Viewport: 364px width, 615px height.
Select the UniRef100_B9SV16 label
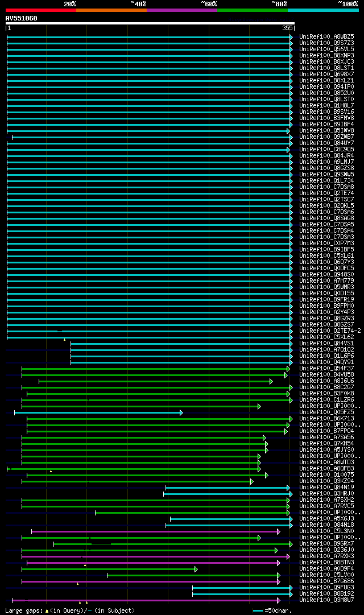[x=326, y=112]
